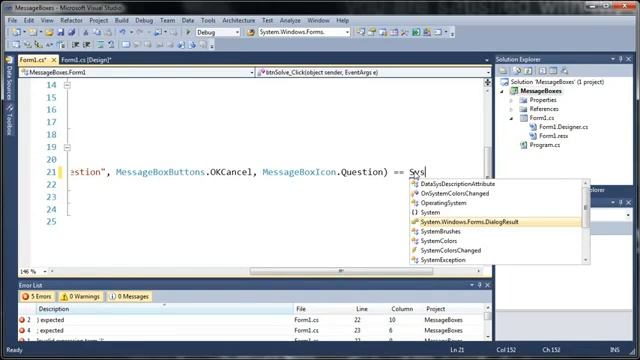Click the editor horizontal scrollbar thumb
The height and width of the screenshot is (360, 640).
tap(341, 271)
